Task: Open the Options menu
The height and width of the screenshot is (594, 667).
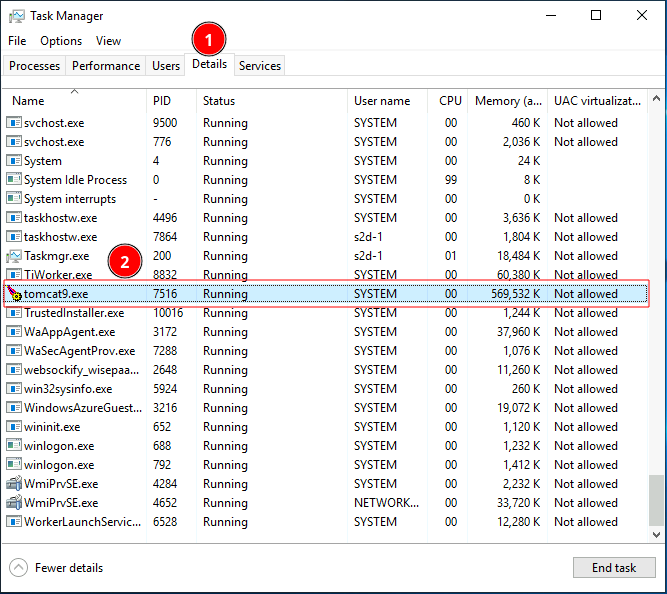Action: click(x=61, y=41)
